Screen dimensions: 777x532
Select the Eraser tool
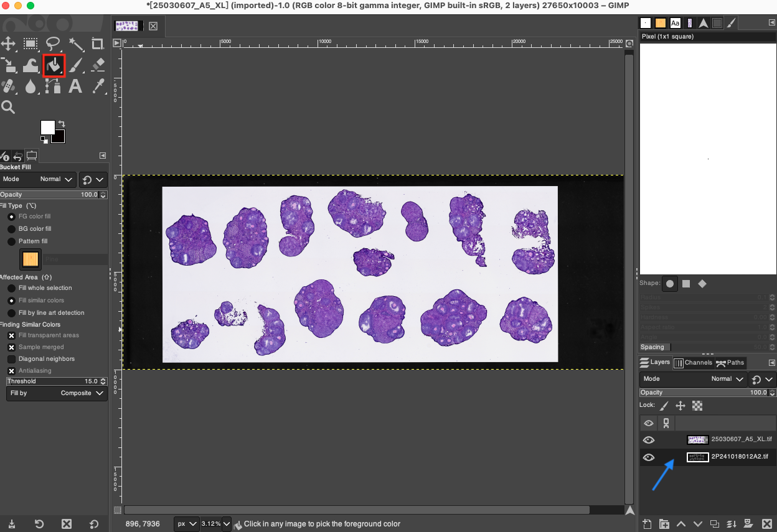[97, 65]
